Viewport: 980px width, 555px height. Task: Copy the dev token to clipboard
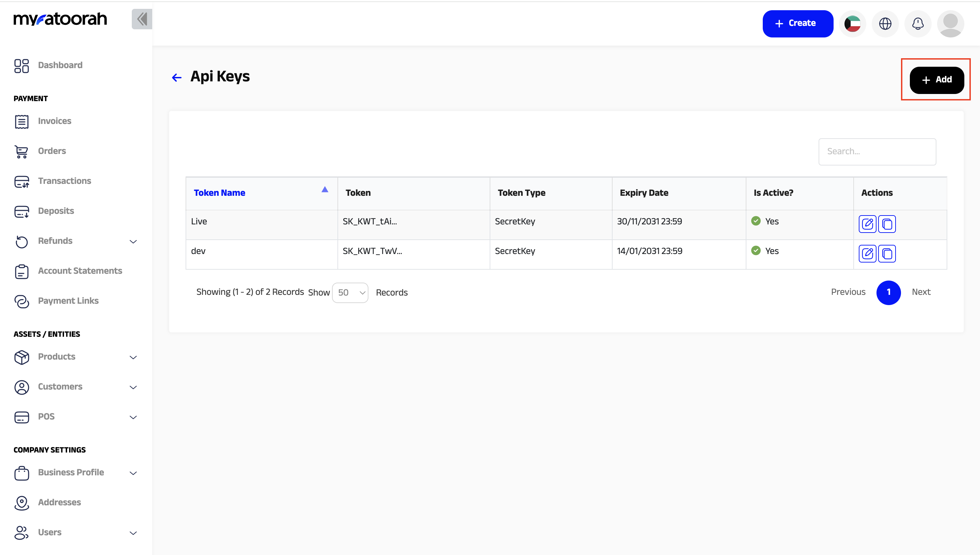point(887,253)
